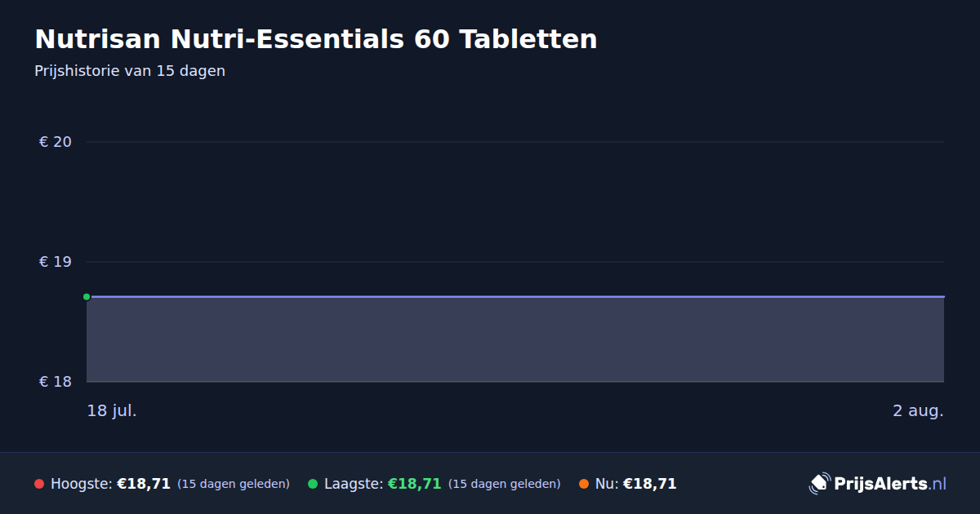
Task: Select the 18 jul. start date label
Action: (x=112, y=410)
